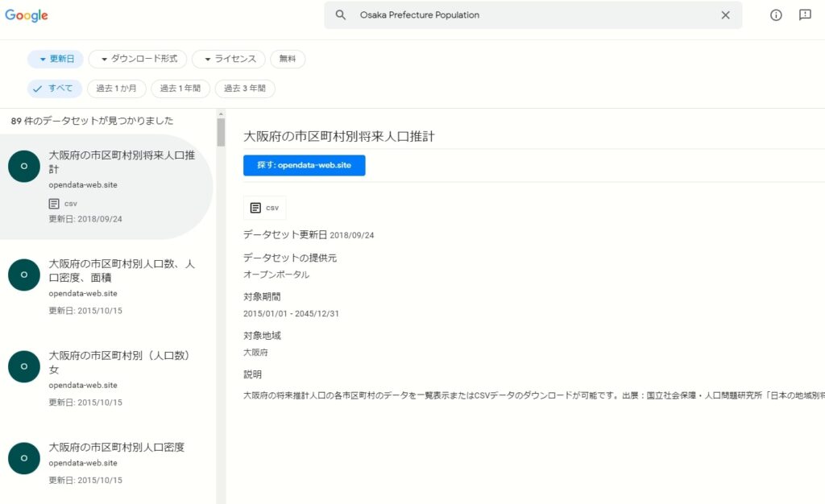Click the description paragraph under 説明

[x=534, y=395]
